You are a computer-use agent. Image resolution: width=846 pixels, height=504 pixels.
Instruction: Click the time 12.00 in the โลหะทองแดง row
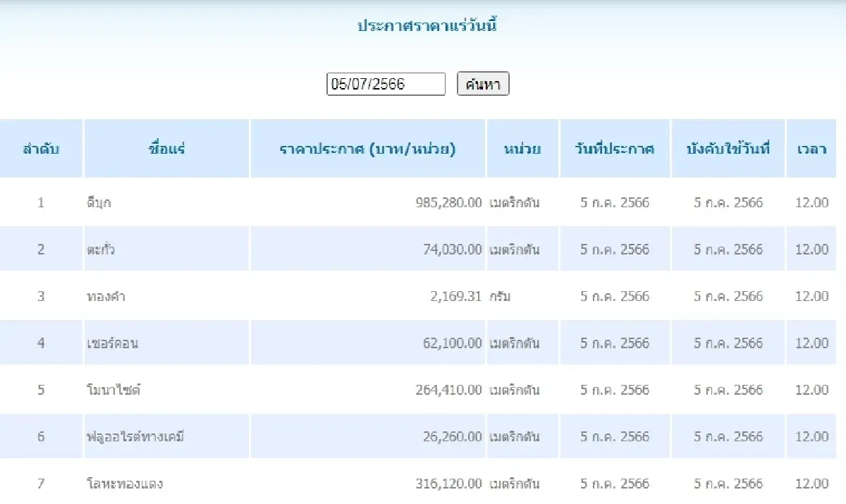tap(811, 484)
